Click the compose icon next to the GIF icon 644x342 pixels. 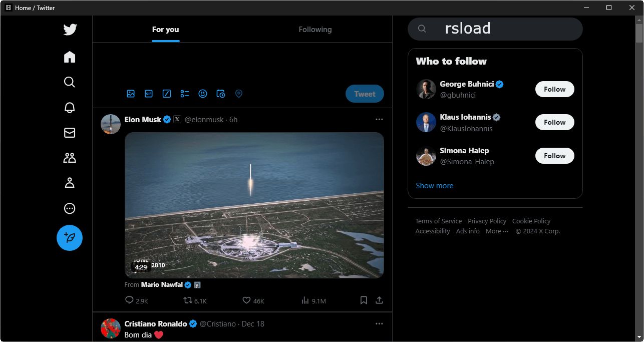point(167,94)
